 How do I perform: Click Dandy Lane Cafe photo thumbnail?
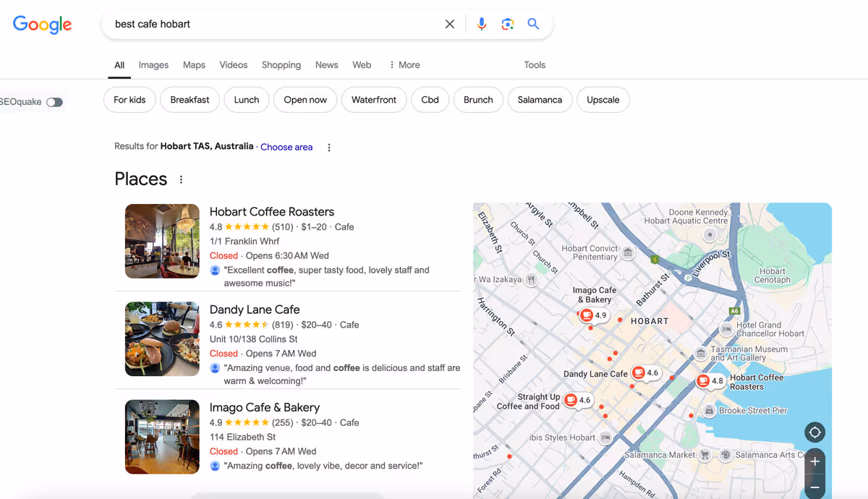coord(162,339)
